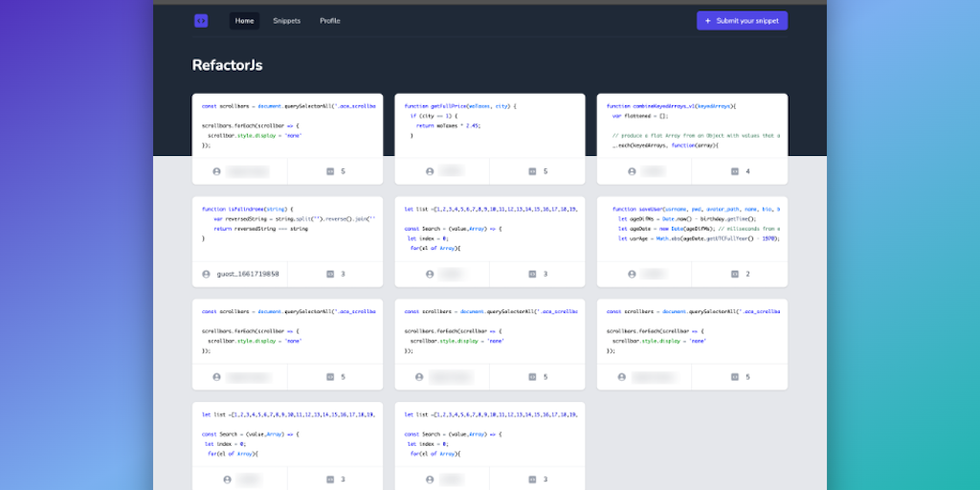
Task: Click the user avatar icon on combineKeyedArrays card
Action: click(632, 171)
